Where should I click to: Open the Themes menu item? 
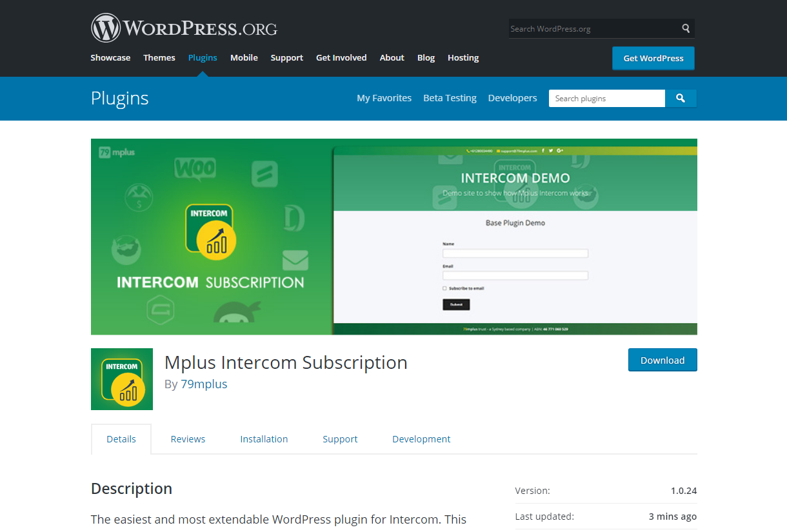159,57
